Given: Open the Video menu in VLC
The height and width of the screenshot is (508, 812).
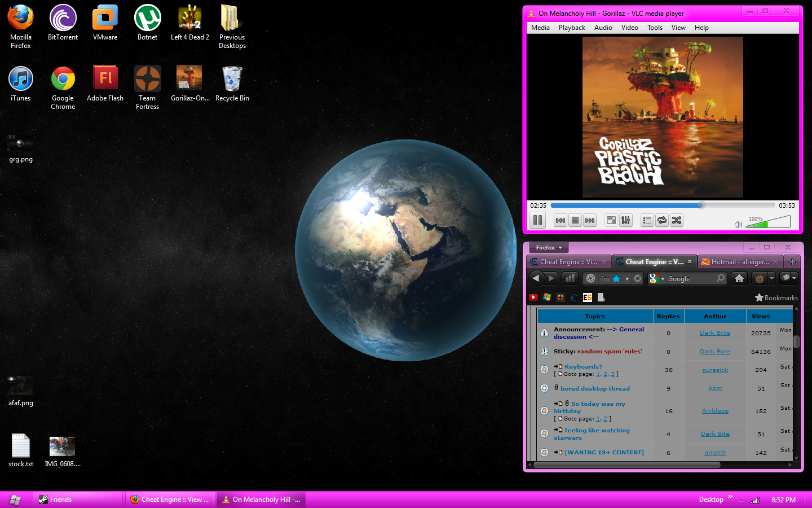Looking at the screenshot, I should point(629,28).
